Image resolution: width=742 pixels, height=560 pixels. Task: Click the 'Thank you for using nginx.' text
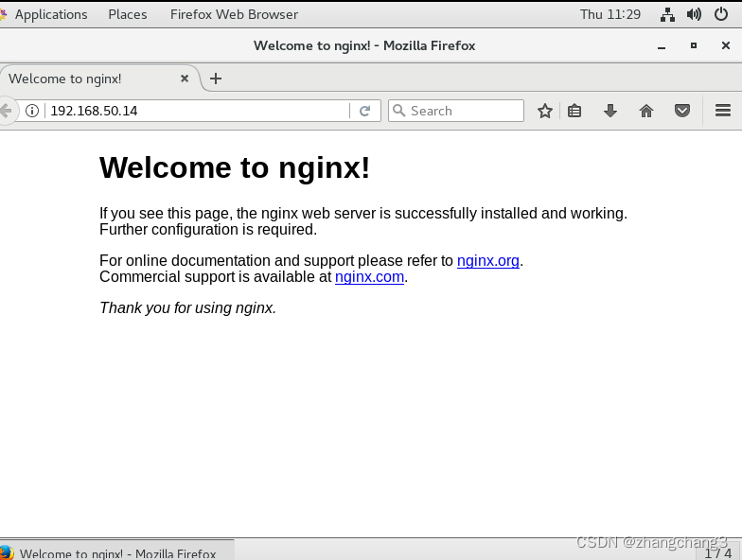[187, 308]
